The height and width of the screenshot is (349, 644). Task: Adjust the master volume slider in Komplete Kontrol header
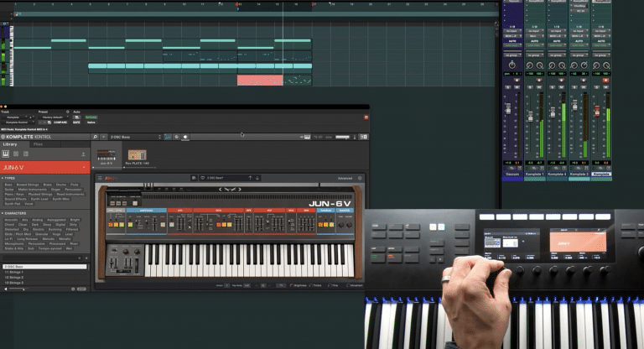click(x=342, y=137)
